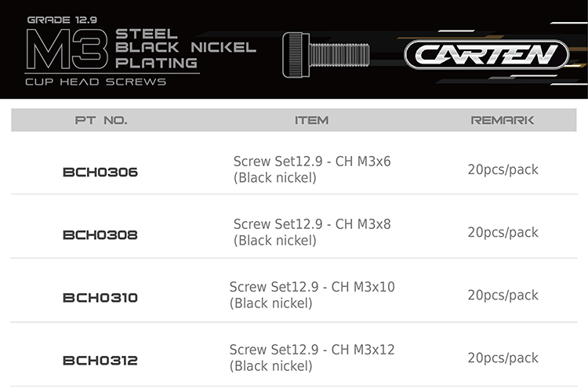Image resolution: width=588 pixels, height=392 pixels.
Task: Click the ITEM column header
Action: (x=311, y=120)
